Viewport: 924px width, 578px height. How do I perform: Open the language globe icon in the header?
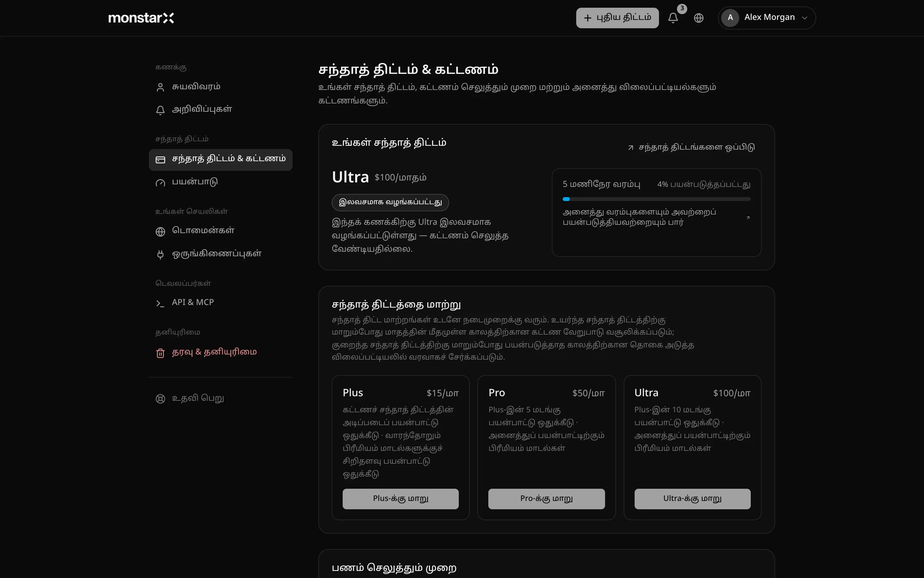[698, 18]
